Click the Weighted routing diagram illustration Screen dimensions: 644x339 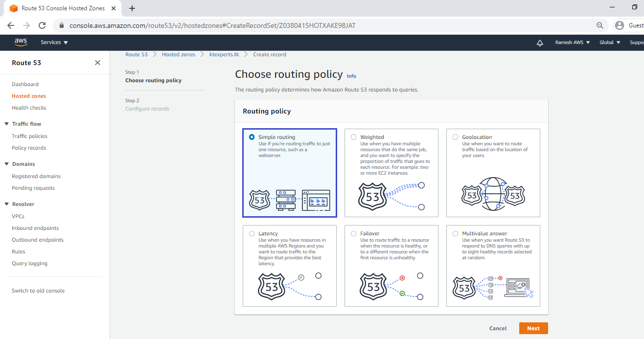pos(391,196)
